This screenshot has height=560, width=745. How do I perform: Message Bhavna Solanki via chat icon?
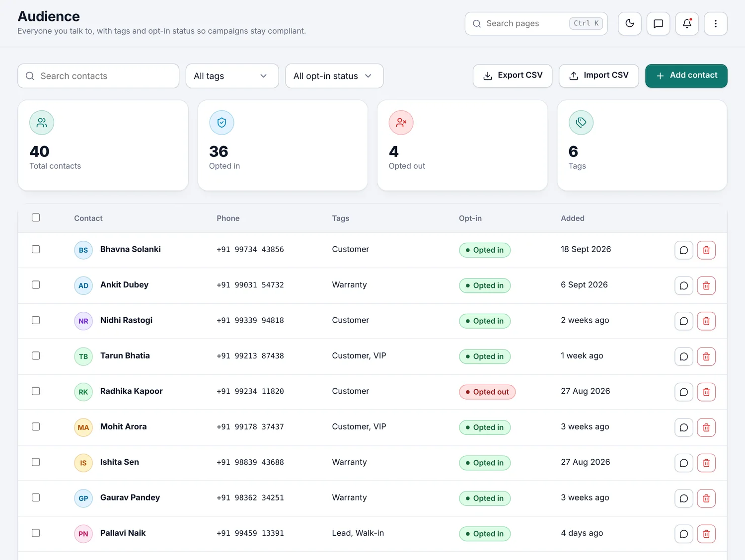pos(684,250)
